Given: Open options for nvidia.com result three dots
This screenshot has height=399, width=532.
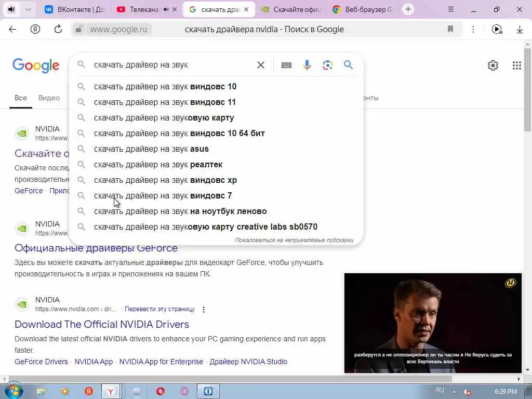Looking at the screenshot, I should point(204,310).
